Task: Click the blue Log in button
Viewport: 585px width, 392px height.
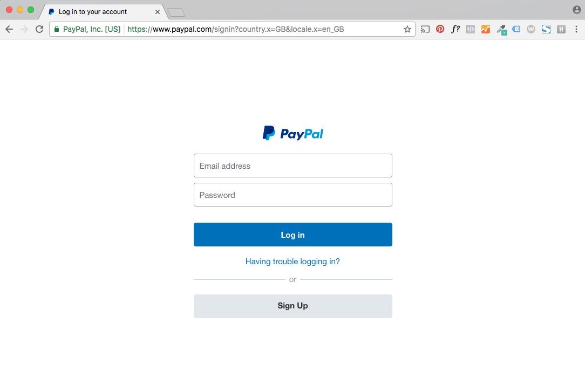Action: pyautogui.click(x=293, y=235)
